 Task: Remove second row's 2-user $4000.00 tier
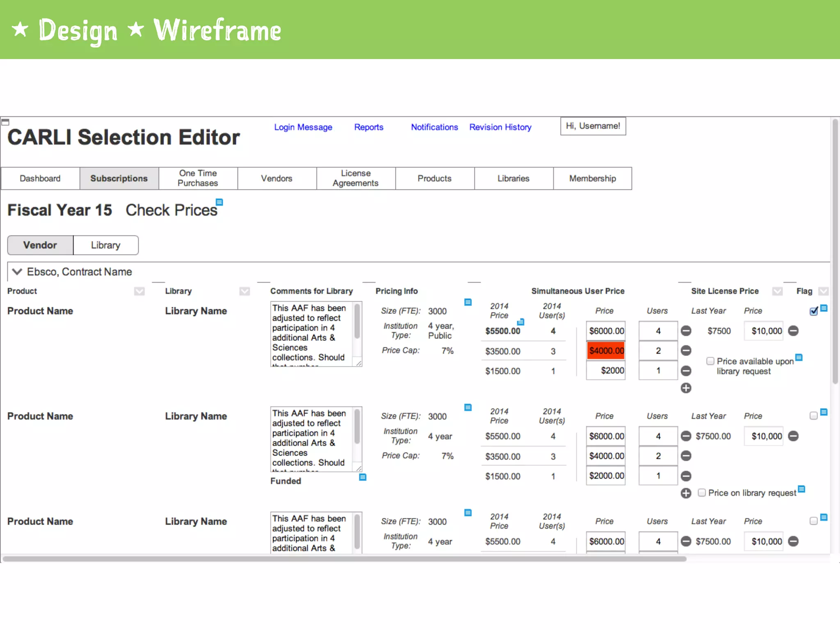(686, 456)
